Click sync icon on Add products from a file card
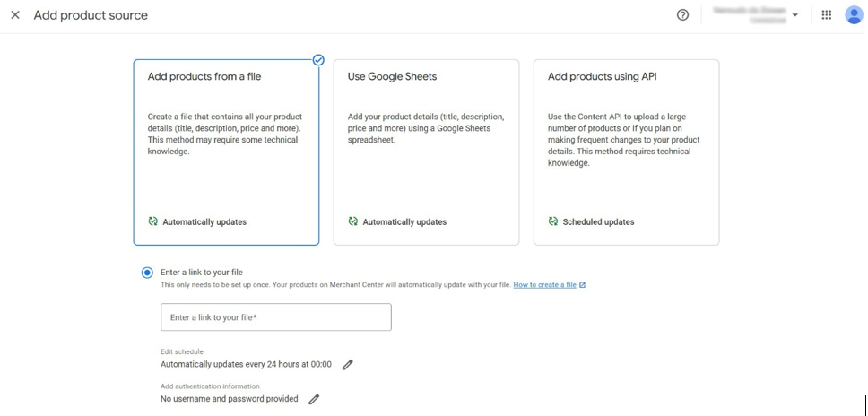868x416 pixels. [152, 221]
